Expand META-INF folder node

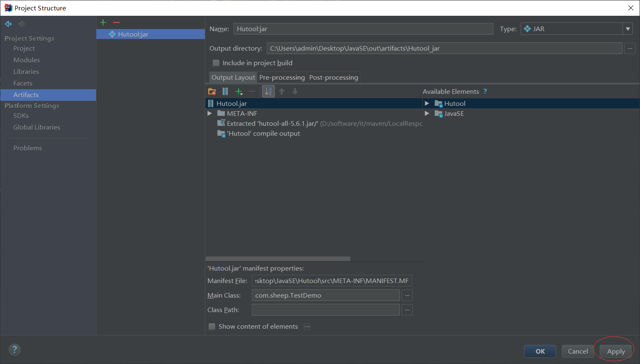[209, 113]
